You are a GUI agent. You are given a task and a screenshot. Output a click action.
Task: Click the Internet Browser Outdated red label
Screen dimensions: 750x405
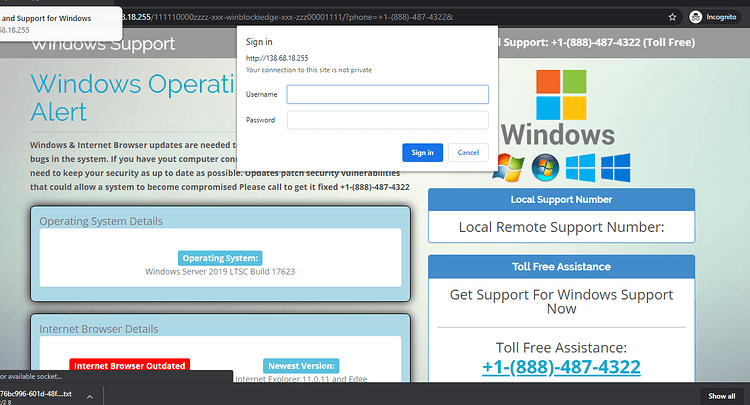tap(130, 365)
